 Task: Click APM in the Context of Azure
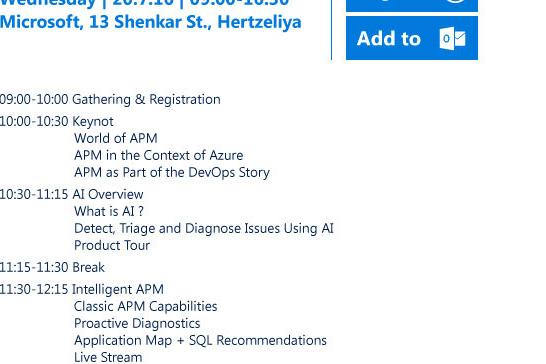click(x=158, y=155)
